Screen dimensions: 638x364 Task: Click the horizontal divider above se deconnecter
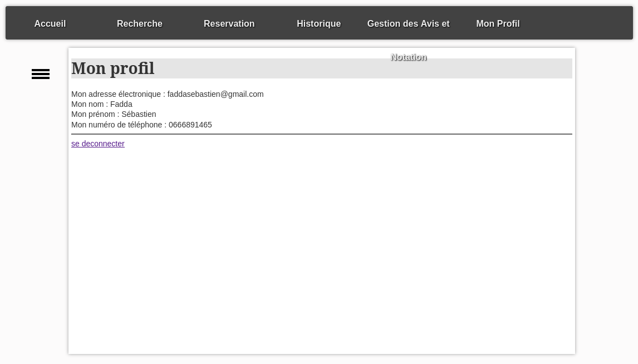pyautogui.click(x=322, y=134)
